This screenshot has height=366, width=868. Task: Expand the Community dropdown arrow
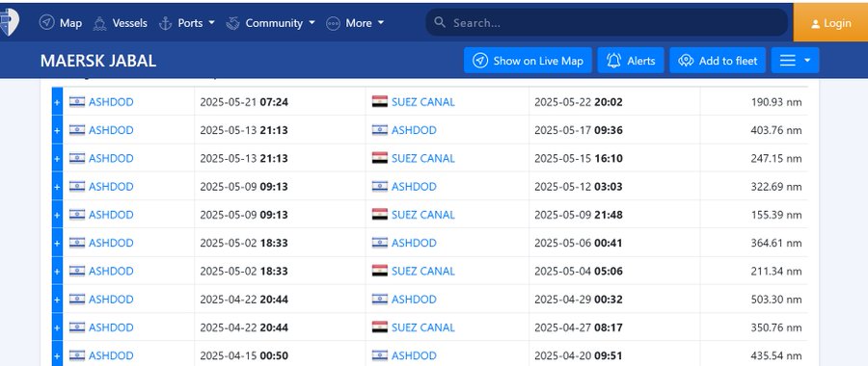[312, 23]
